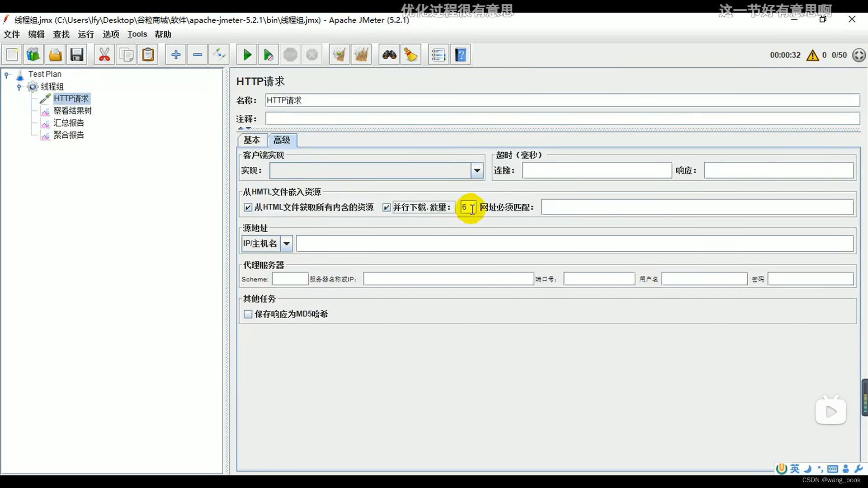Reset search with brush icon
The width and height of the screenshot is (868, 488).
coord(411,55)
